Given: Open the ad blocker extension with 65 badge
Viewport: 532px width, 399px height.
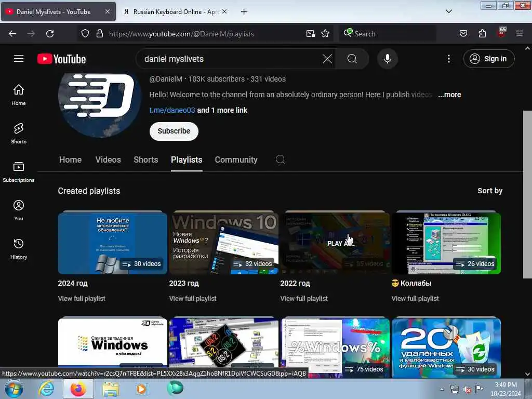Looking at the screenshot, I should click(501, 33).
